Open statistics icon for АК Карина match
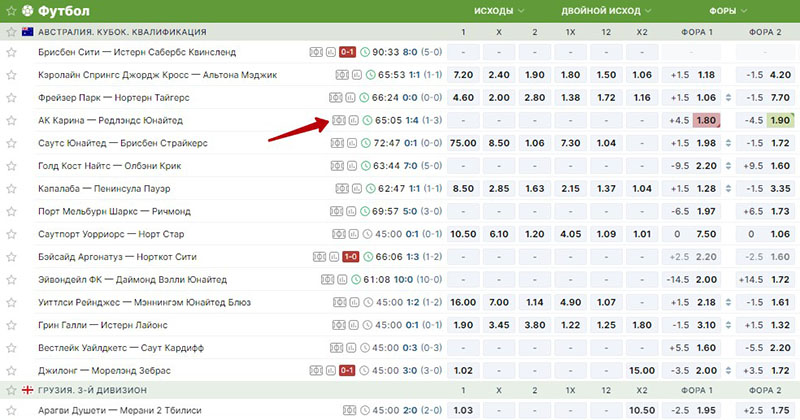800x420 pixels. click(352, 121)
